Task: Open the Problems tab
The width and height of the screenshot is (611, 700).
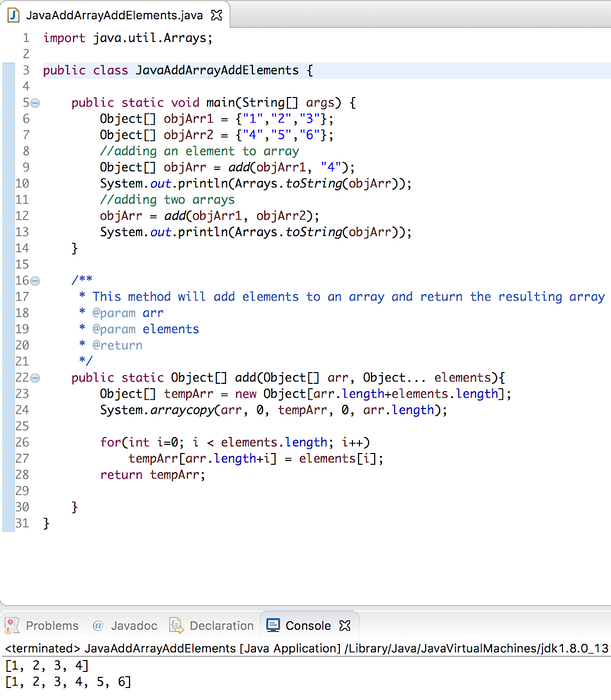Action: pos(52,625)
